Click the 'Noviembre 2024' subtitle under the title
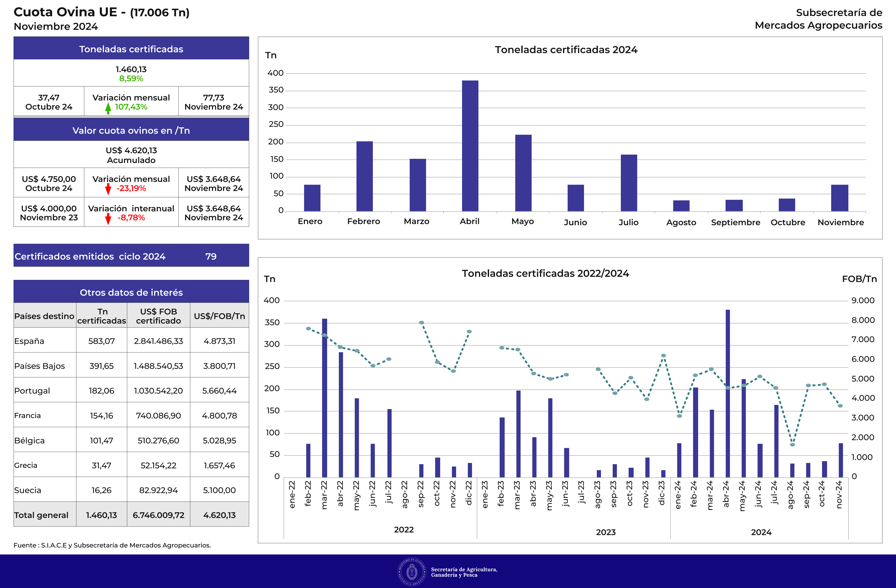This screenshot has height=588, width=896. (56, 26)
